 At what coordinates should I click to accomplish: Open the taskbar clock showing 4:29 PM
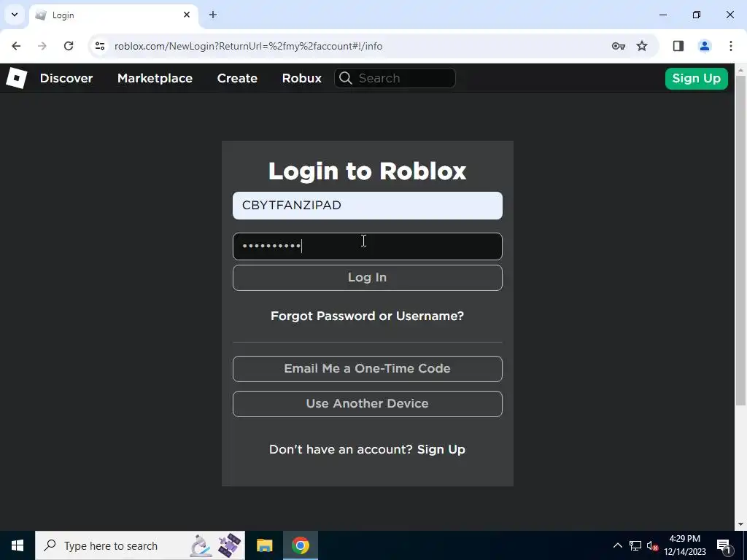[685, 545]
